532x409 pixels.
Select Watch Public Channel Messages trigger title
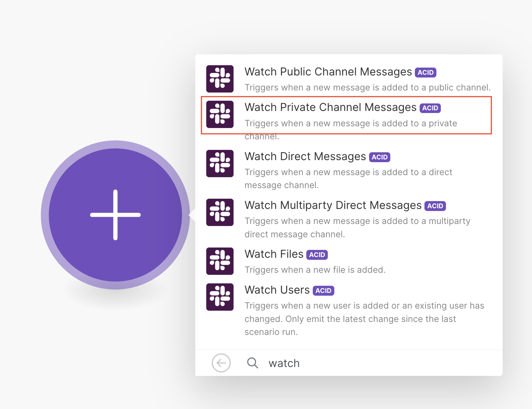(328, 72)
